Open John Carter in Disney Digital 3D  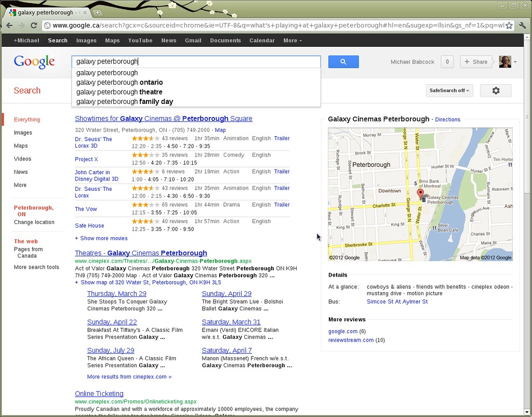[96, 176]
